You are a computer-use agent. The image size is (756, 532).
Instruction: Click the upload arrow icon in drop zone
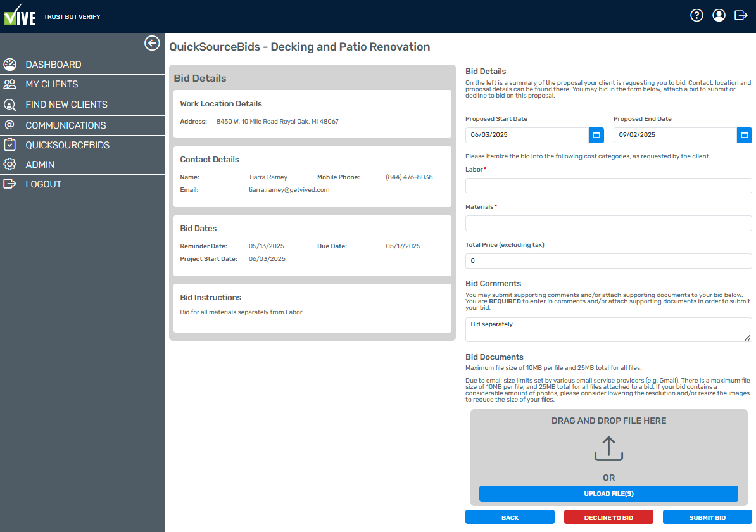608,448
